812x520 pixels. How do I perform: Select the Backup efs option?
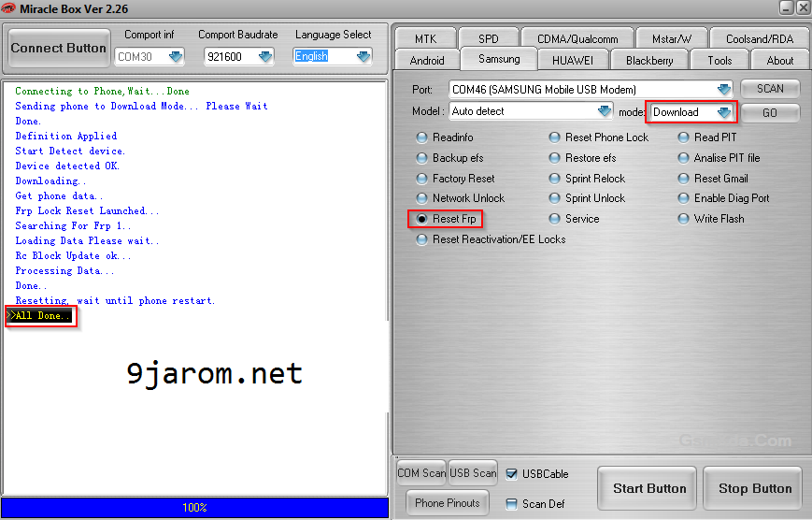point(422,158)
